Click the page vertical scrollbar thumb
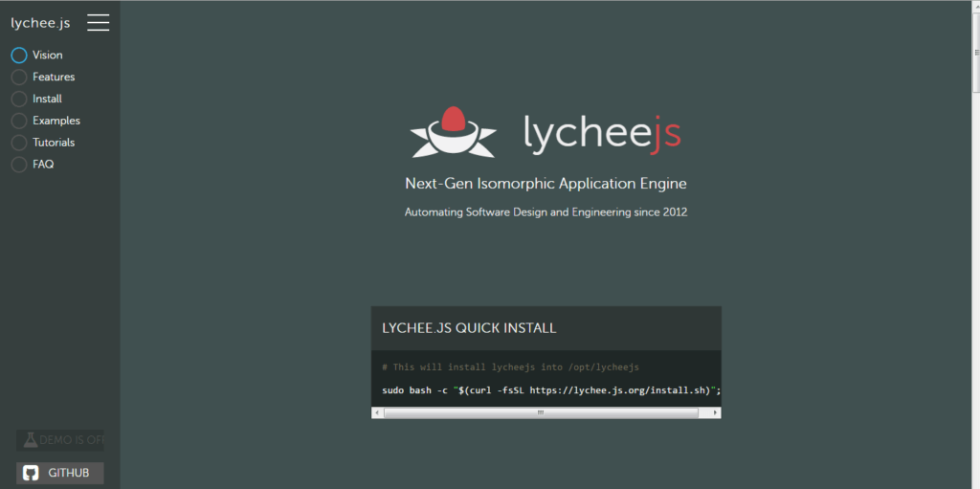 click(x=975, y=52)
